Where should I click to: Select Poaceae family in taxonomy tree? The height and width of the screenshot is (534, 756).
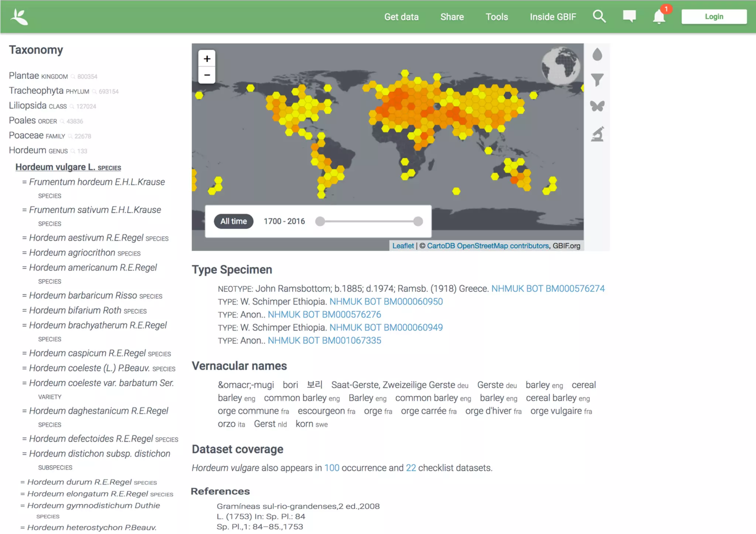point(26,135)
